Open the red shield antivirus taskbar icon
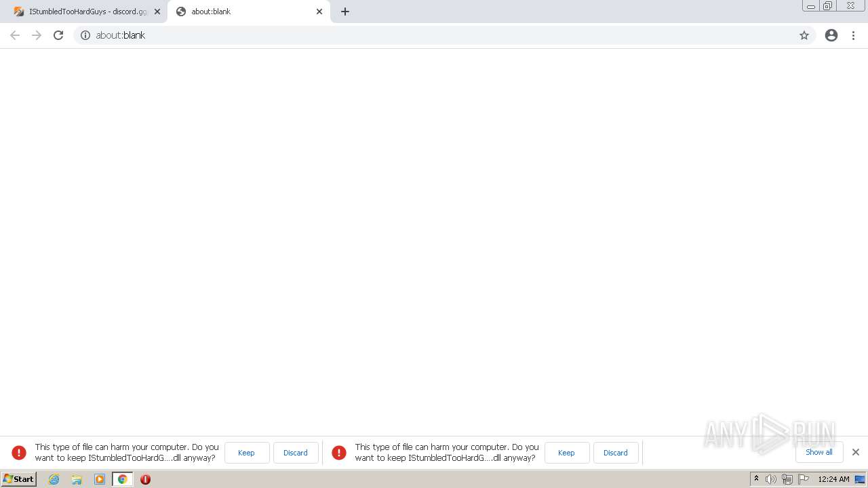Viewport: 868px width, 488px height. (145, 479)
